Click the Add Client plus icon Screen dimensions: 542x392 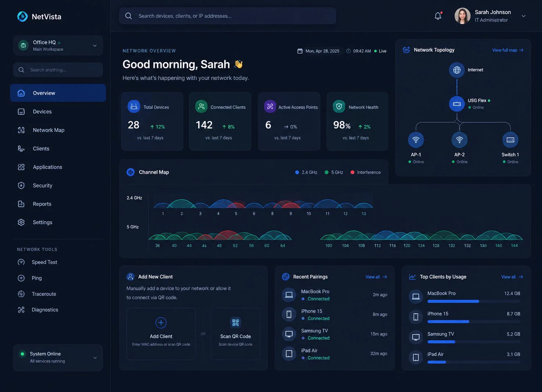(x=161, y=323)
